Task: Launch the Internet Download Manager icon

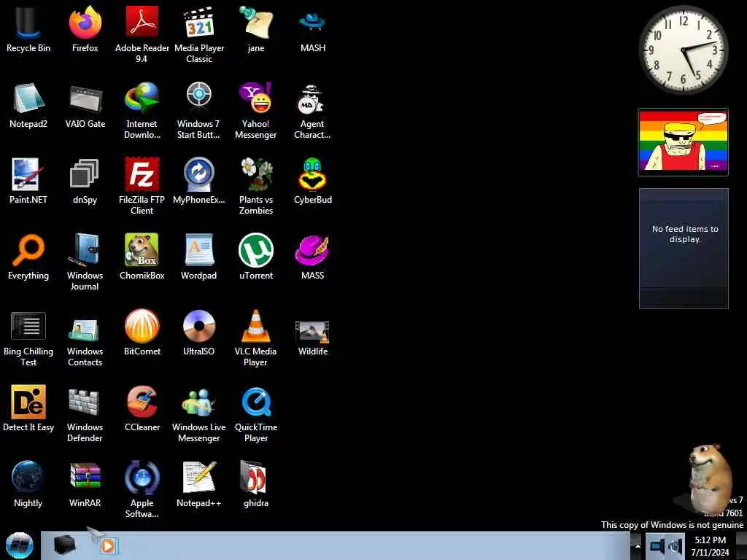Action: pyautogui.click(x=142, y=111)
